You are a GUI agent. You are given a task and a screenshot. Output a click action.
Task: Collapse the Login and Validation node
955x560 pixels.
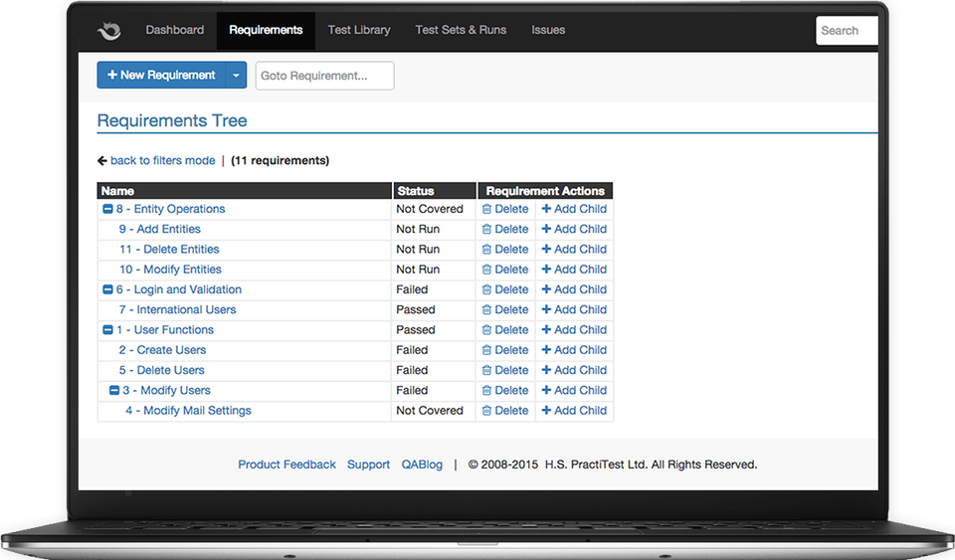coord(107,290)
